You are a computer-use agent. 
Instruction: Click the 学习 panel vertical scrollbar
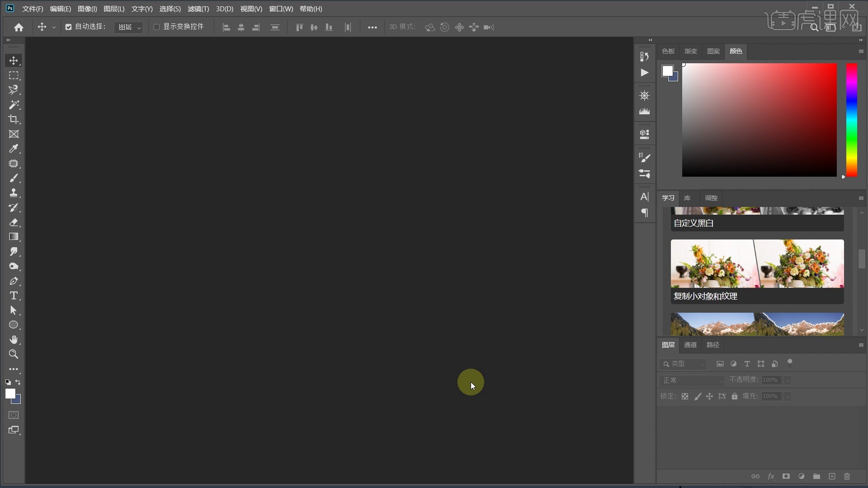(862, 259)
